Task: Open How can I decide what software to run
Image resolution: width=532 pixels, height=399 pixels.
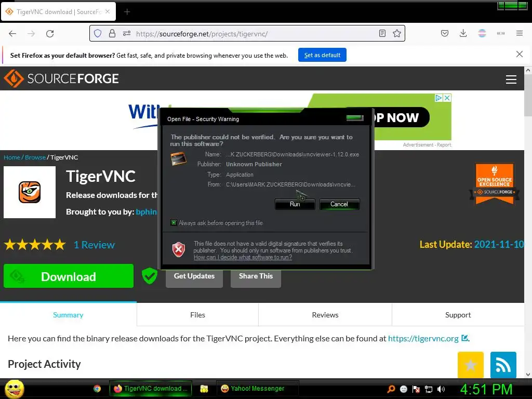Action: [x=243, y=257]
